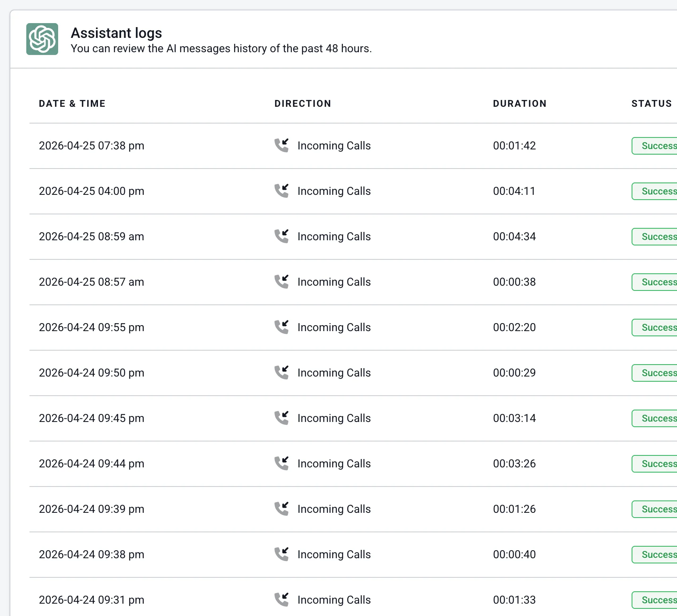Click Success badge for 09:45 pm call
677x616 pixels.
pyautogui.click(x=655, y=418)
